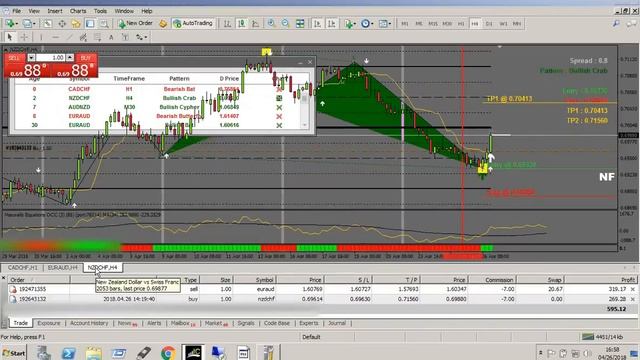This screenshot has height=360, width=640.
Task: Toggle the Data Window crosshair-target icon
Action: [62, 24]
